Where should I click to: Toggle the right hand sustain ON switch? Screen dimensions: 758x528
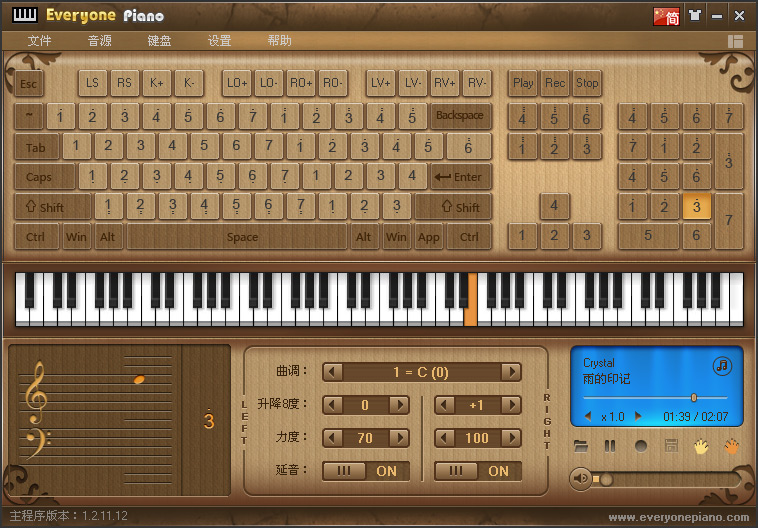point(478,471)
